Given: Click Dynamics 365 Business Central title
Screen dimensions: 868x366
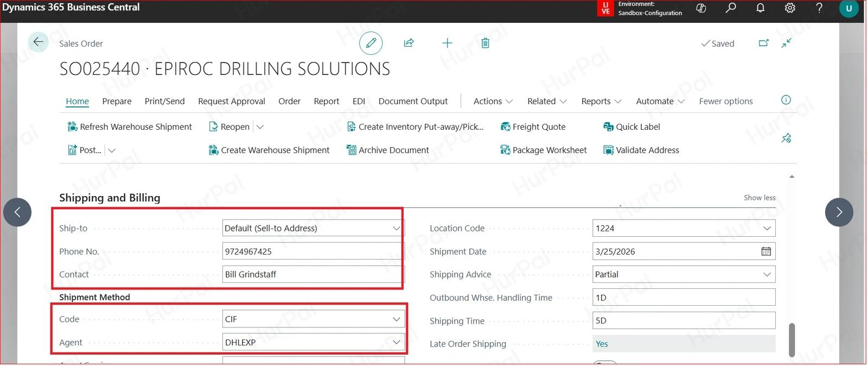Looking at the screenshot, I should pyautogui.click(x=71, y=7).
